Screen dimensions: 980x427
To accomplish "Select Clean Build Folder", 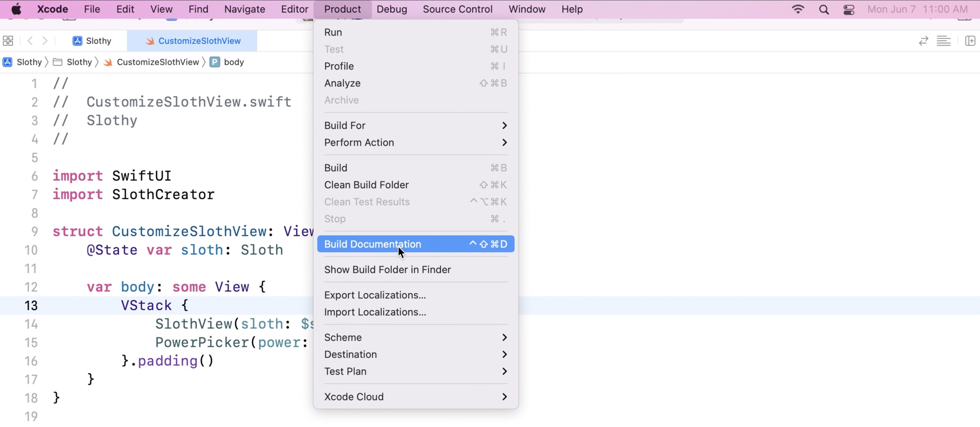I will 366,185.
